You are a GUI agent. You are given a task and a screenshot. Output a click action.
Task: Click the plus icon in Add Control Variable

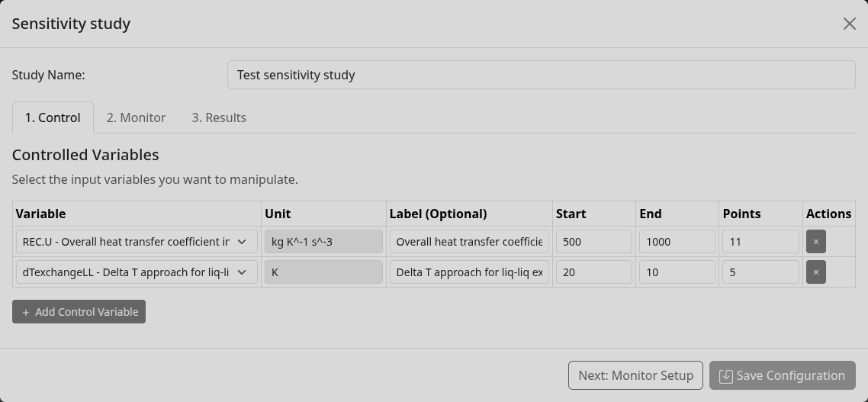click(x=26, y=312)
